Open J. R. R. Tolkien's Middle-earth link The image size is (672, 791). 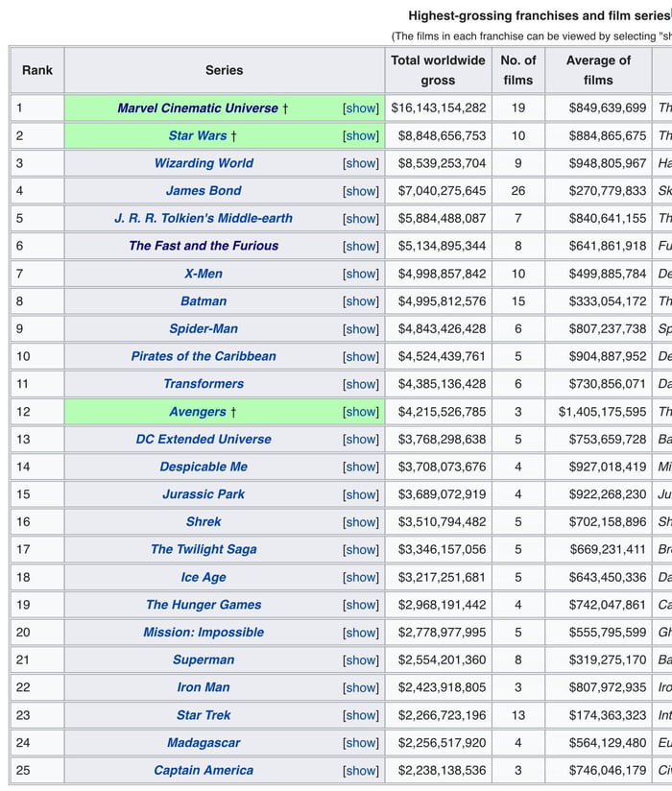tap(204, 218)
